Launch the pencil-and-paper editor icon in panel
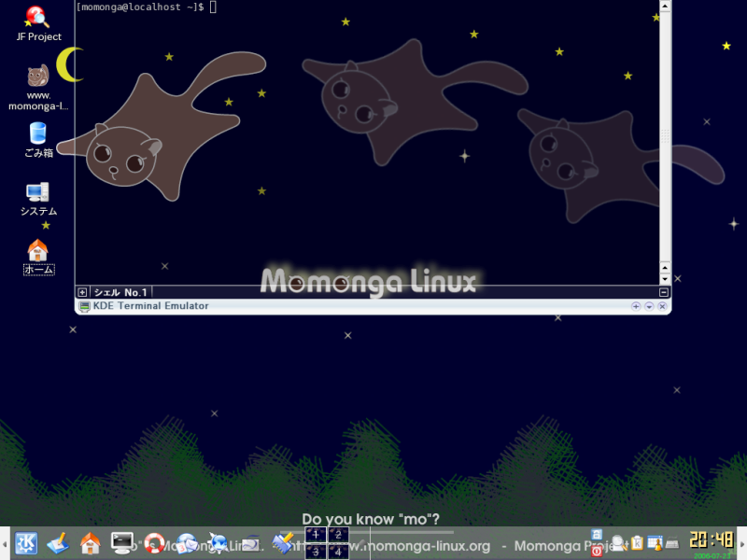The height and width of the screenshot is (560, 747). (x=58, y=543)
